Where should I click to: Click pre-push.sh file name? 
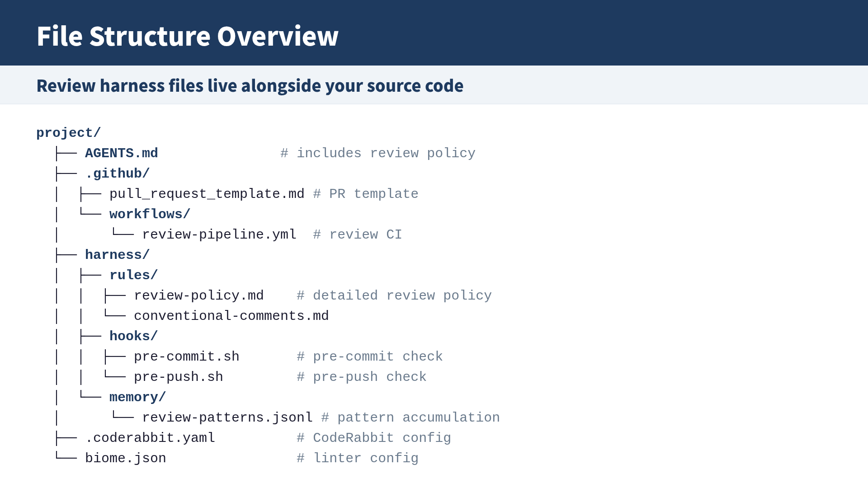(179, 377)
